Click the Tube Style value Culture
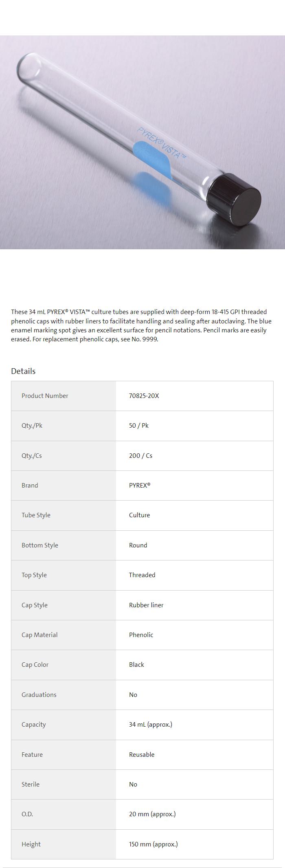The height and width of the screenshot is (868, 285). [x=139, y=515]
